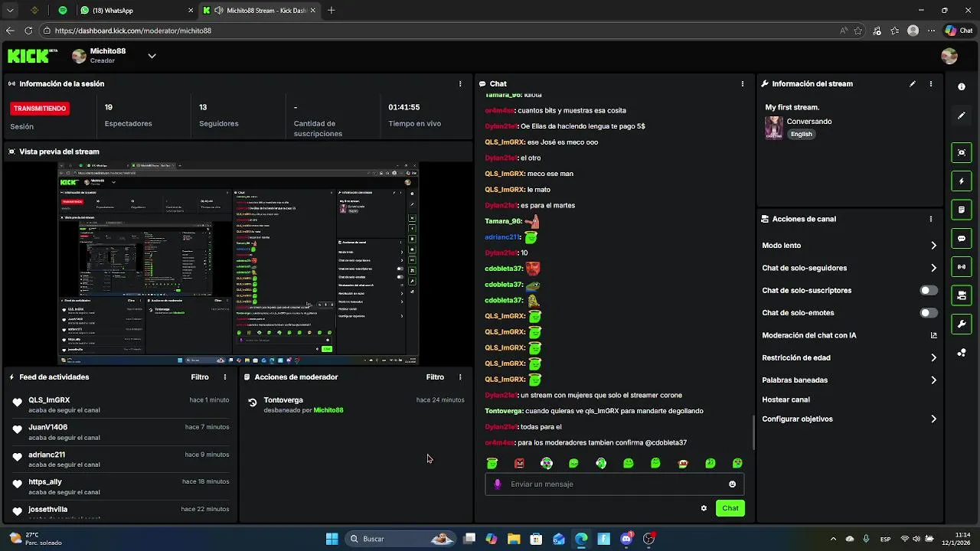Open browser tab list dropdown
Screen dimensions: 980x551
[x=10, y=11]
